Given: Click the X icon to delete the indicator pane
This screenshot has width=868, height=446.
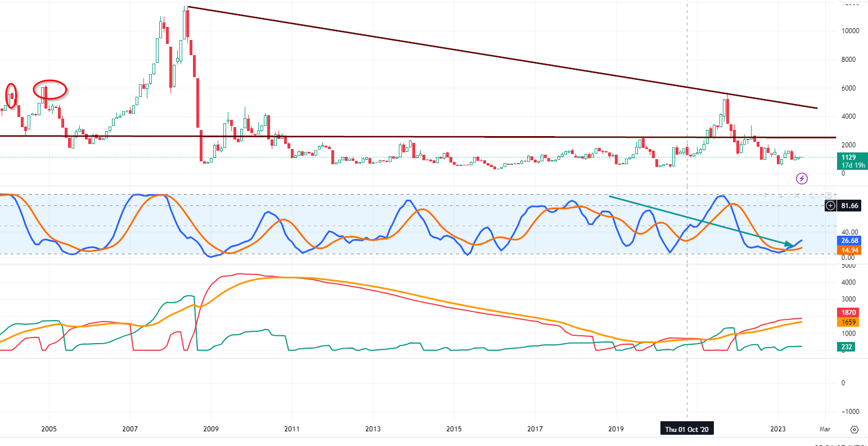Looking at the screenshot, I should [x=797, y=195].
